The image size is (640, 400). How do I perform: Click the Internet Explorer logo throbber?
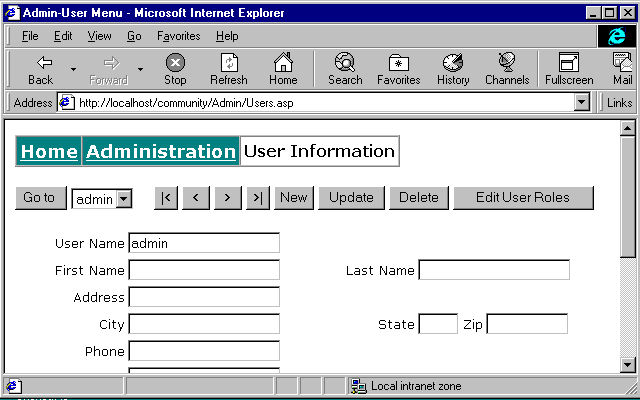point(616,36)
